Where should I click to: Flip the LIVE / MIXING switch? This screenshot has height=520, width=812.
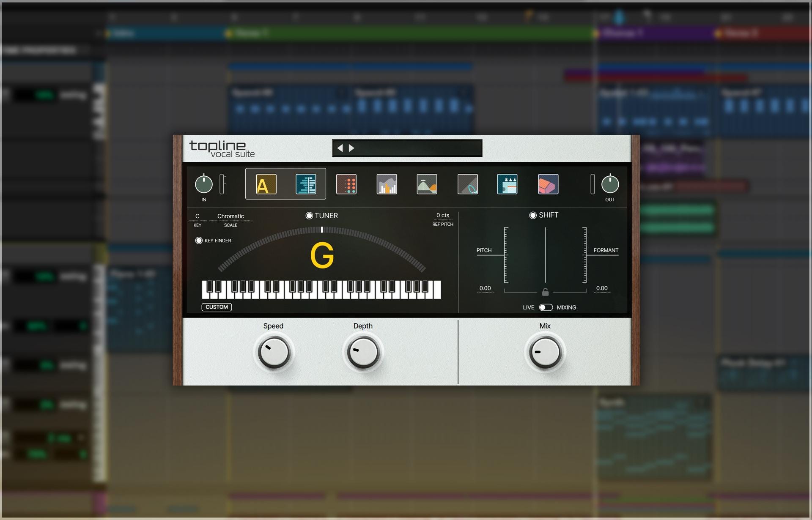point(546,307)
